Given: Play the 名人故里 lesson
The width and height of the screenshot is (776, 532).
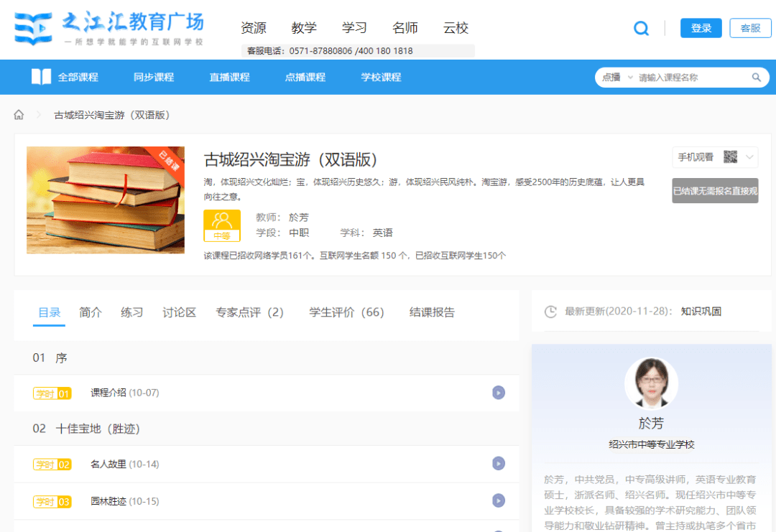Looking at the screenshot, I should tap(499, 464).
